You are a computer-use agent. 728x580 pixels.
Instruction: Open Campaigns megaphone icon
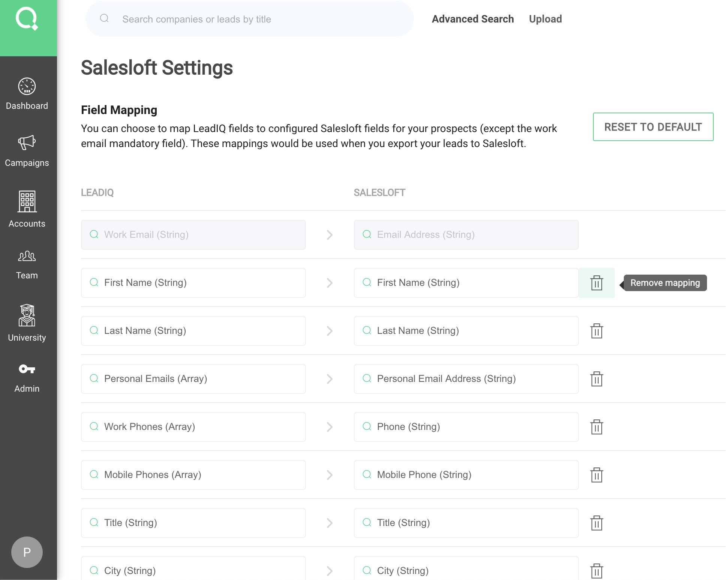[x=27, y=143]
